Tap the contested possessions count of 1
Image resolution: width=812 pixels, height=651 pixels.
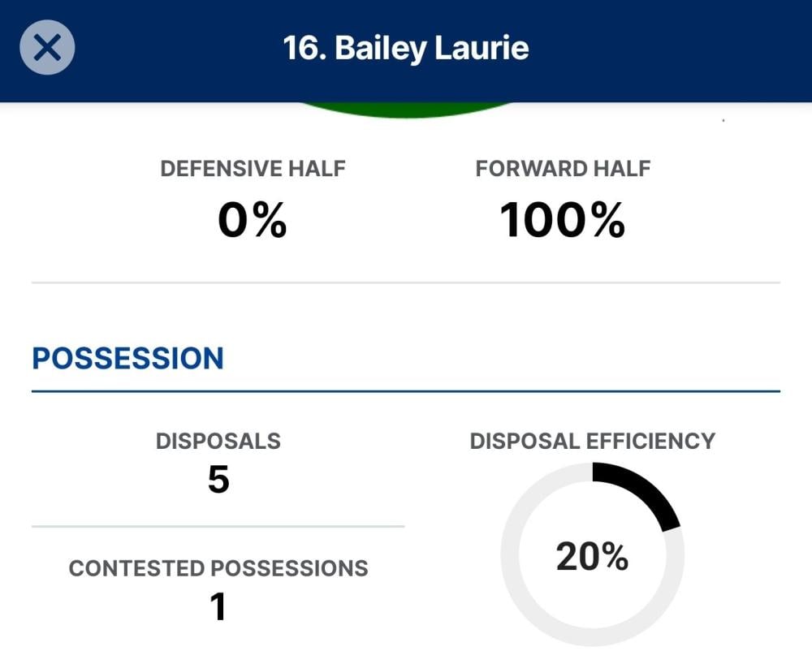click(x=218, y=606)
